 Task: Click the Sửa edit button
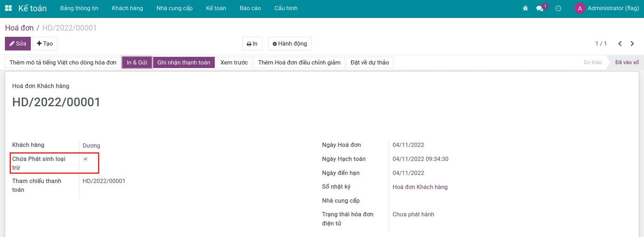pos(18,43)
